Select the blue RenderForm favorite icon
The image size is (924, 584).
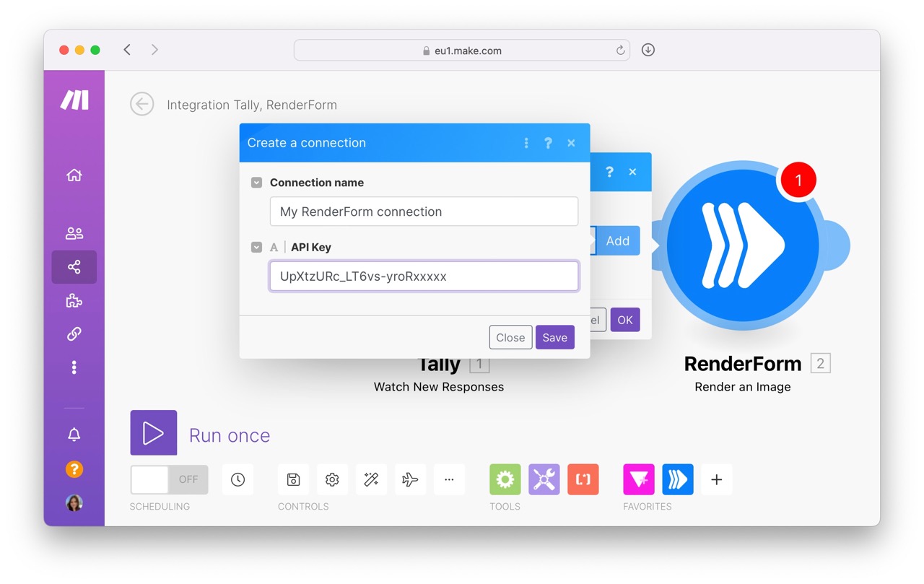pos(678,479)
